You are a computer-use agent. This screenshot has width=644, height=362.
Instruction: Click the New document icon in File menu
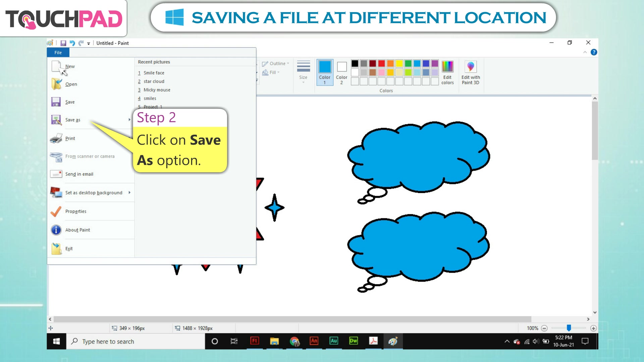click(x=56, y=66)
